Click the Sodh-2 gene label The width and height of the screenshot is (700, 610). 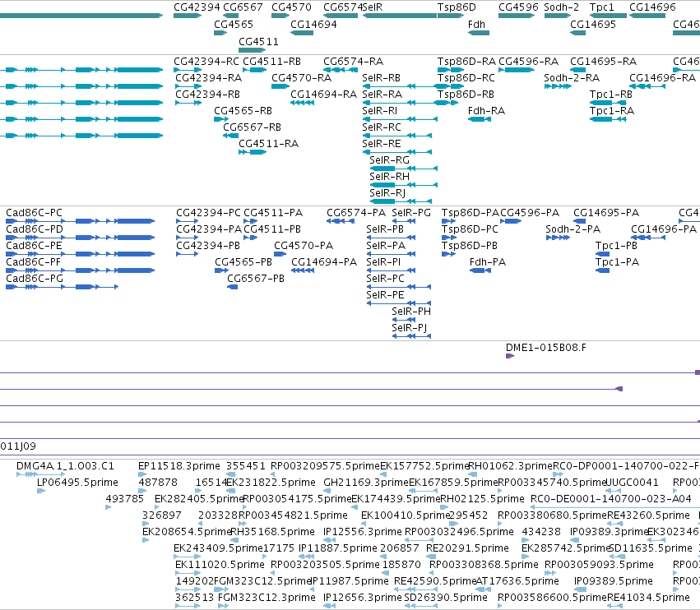(562, 7)
